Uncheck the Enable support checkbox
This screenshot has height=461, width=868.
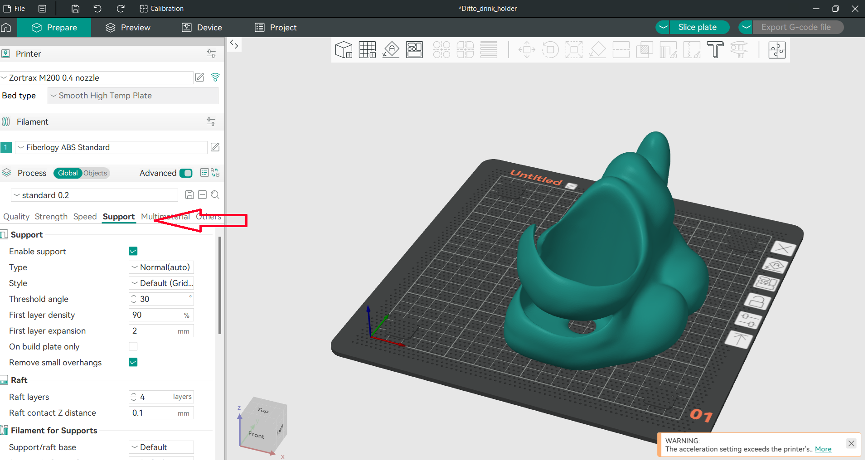pos(133,251)
